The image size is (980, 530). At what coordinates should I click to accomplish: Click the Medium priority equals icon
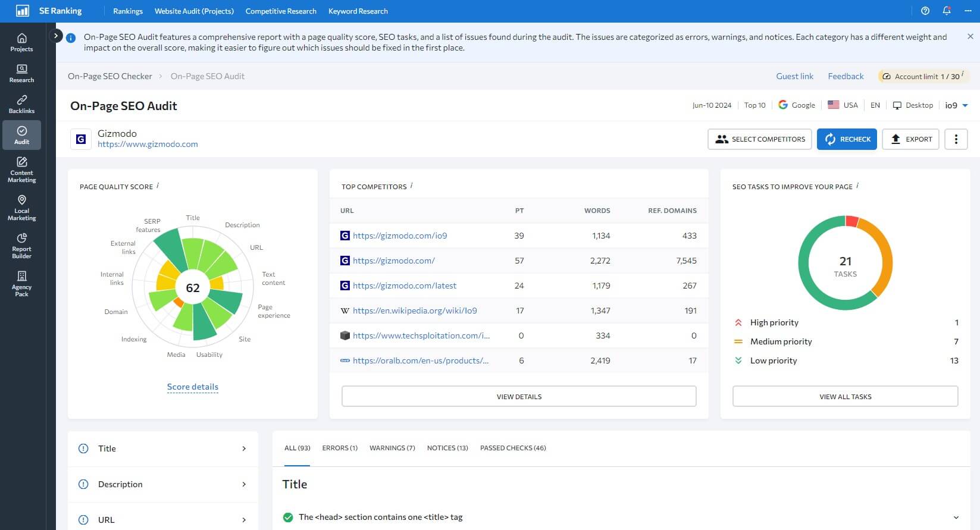[x=738, y=341]
